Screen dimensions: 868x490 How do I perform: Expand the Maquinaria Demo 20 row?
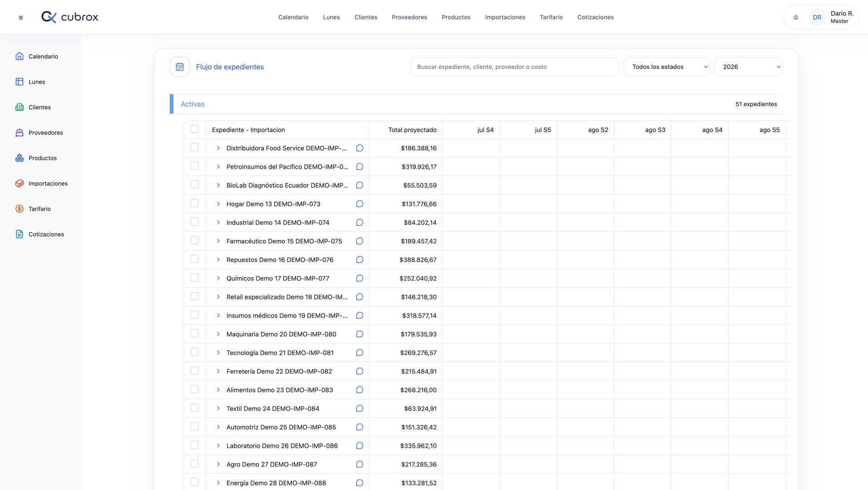[218, 334]
